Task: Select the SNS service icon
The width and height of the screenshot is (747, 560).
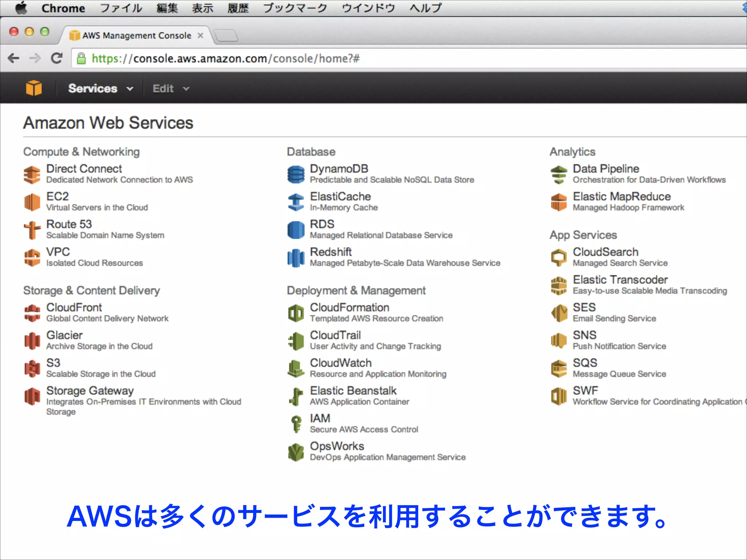Action: [x=559, y=341]
